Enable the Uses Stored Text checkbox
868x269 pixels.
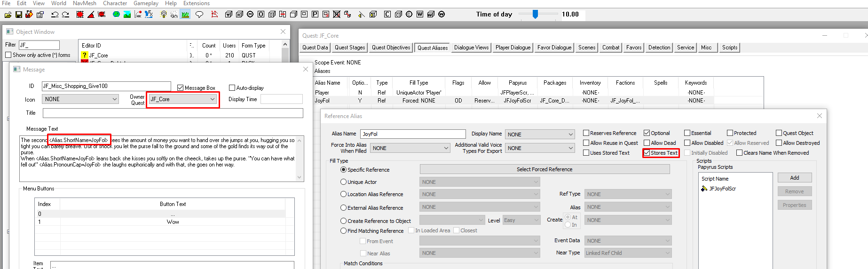tap(586, 153)
